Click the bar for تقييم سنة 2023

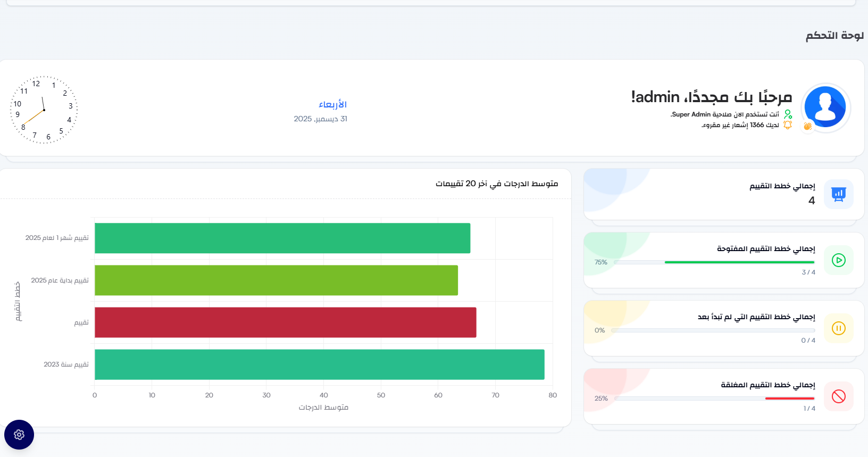coord(319,364)
